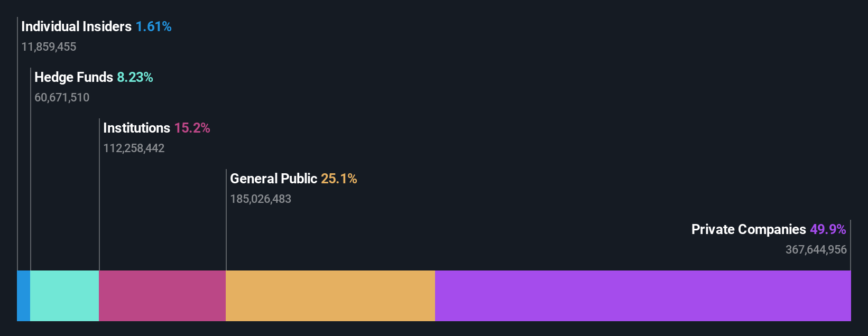Select the 8.23% percentage value

[x=135, y=77]
